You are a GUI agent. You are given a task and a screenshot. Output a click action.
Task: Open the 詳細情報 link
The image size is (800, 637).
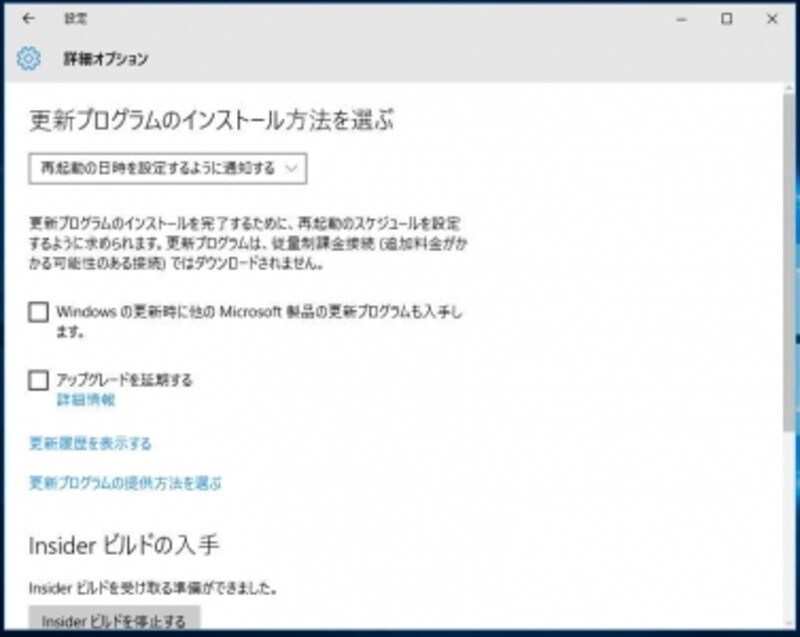tap(86, 400)
